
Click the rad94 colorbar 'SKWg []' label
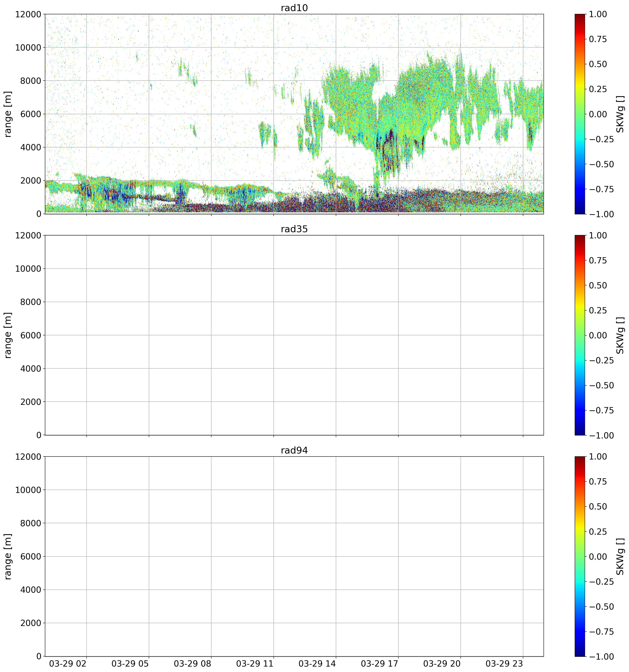620,556
